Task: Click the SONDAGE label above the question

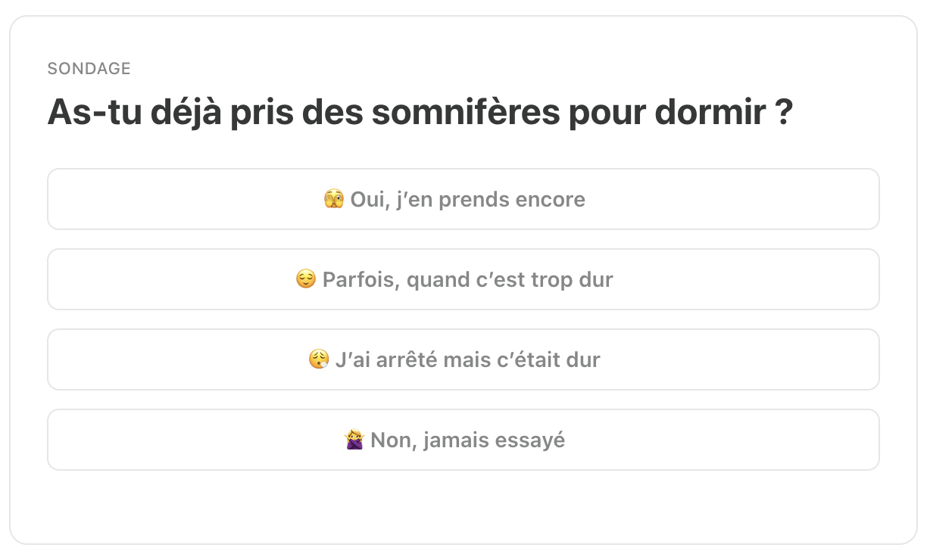Action: point(89,69)
